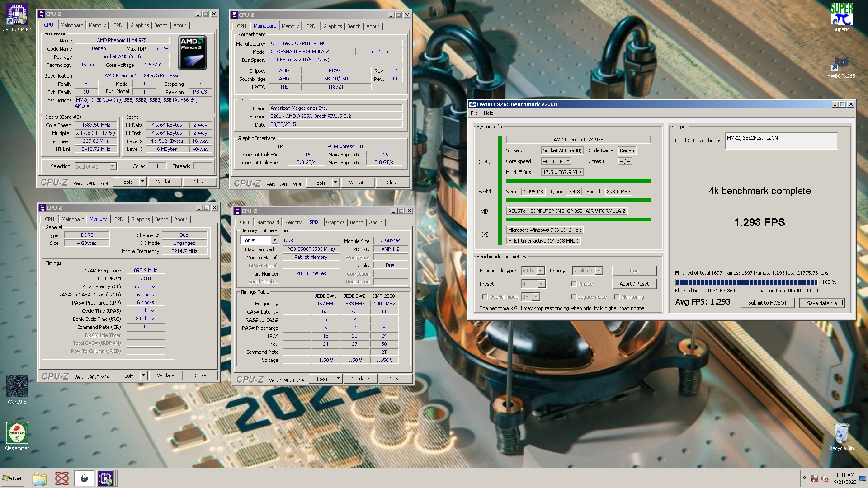Switch to SPD tab in CPU-Z Memory window
This screenshot has height=488, width=868.
point(118,219)
